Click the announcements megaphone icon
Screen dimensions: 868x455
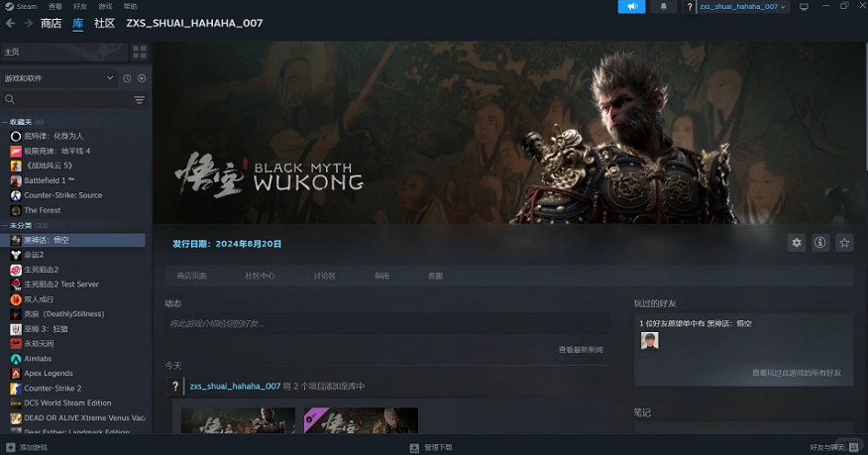631,7
